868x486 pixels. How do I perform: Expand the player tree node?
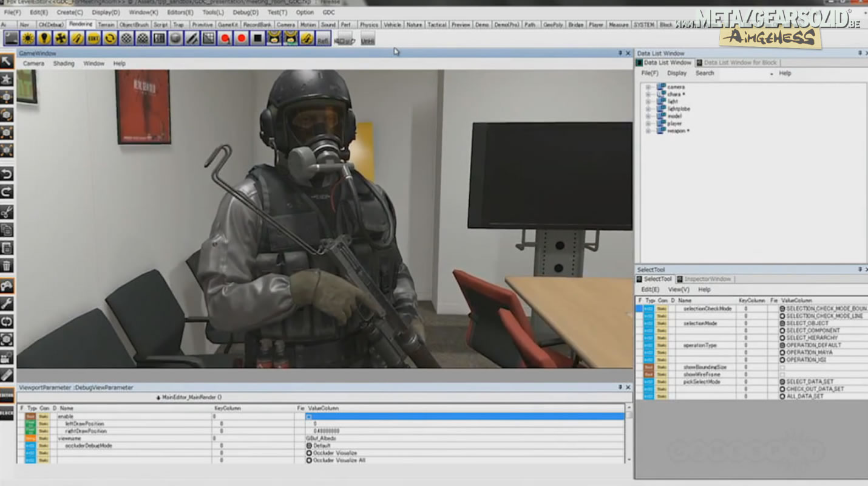click(648, 123)
